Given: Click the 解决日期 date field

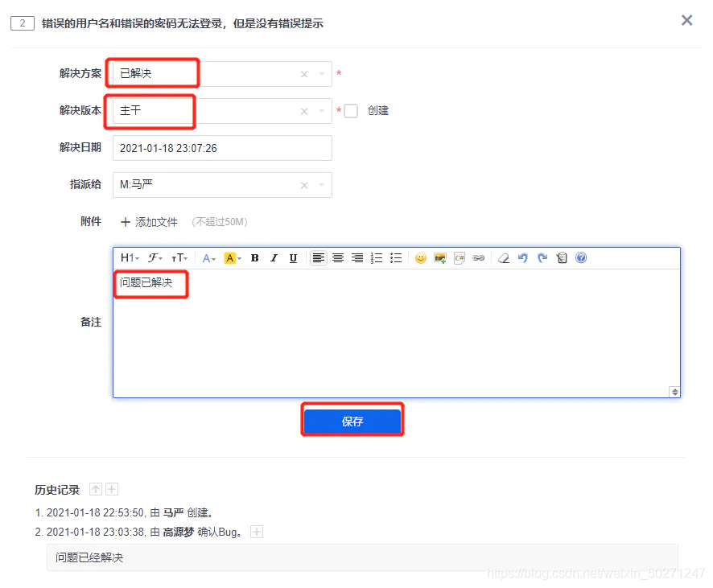Looking at the screenshot, I should pos(222,148).
